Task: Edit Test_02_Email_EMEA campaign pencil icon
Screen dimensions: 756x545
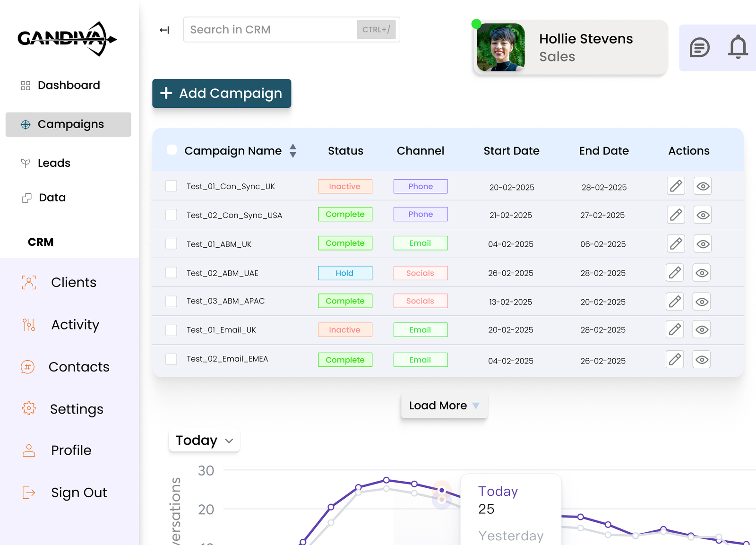Action: pos(675,360)
